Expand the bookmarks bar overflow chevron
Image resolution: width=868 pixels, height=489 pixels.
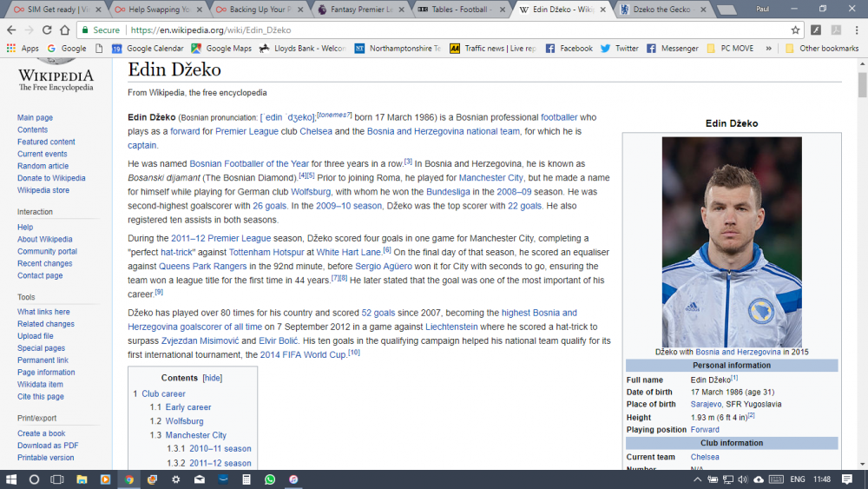(768, 48)
